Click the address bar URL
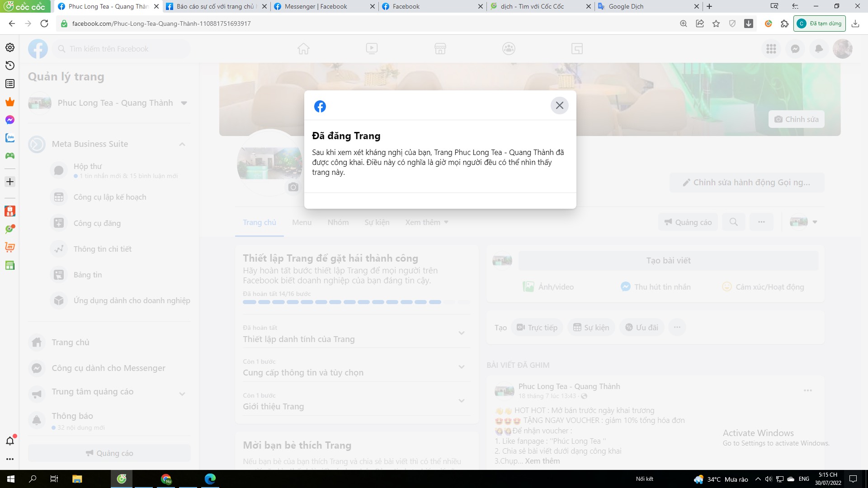The image size is (868, 488). (161, 23)
